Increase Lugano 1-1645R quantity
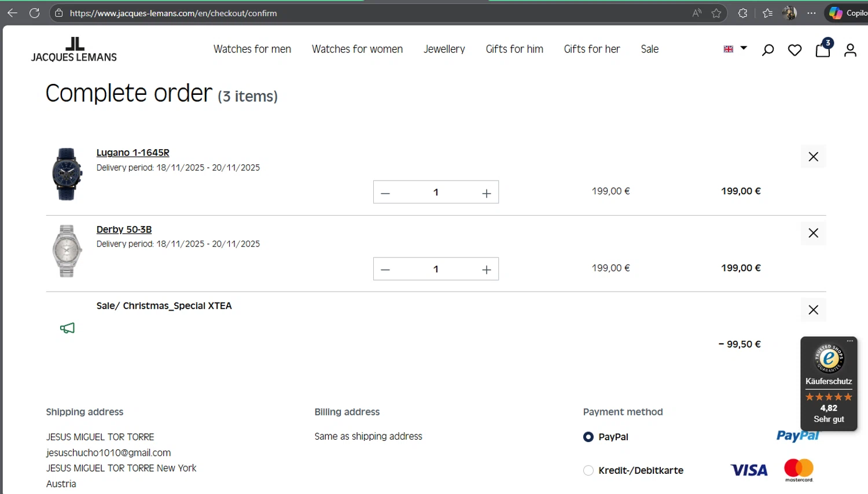The width and height of the screenshot is (868, 494). [x=487, y=193]
